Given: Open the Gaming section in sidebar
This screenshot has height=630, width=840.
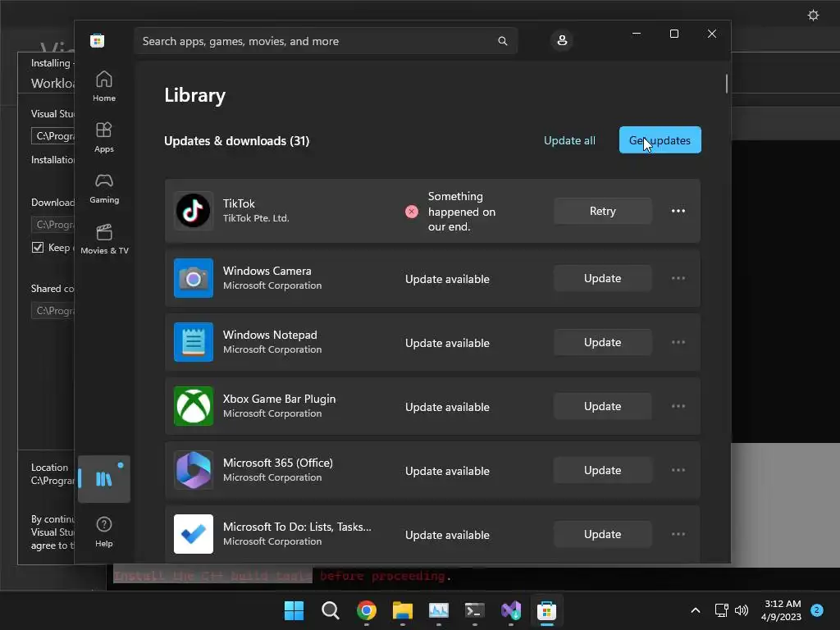Looking at the screenshot, I should coord(104,188).
